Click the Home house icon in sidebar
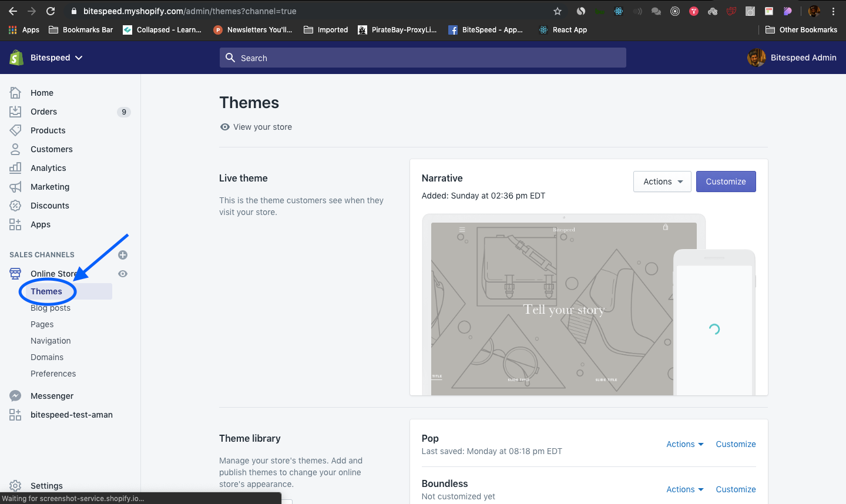 (x=15, y=93)
